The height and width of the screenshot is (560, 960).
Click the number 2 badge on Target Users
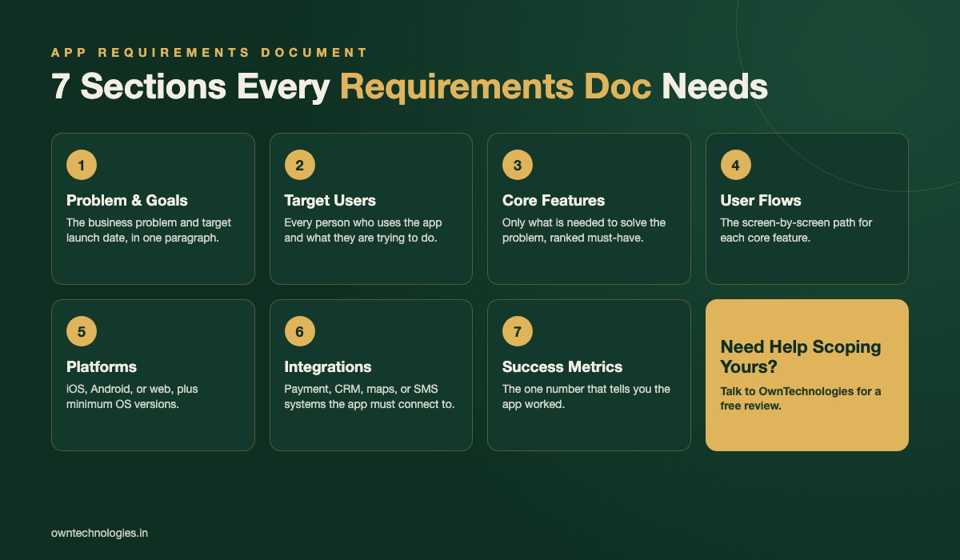[300, 165]
